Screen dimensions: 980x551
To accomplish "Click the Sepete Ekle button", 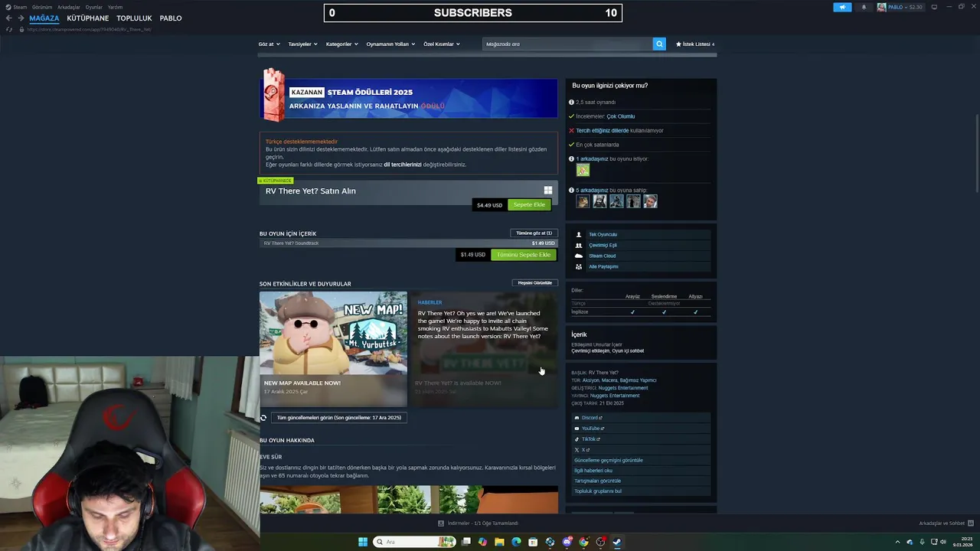I will pyautogui.click(x=529, y=205).
